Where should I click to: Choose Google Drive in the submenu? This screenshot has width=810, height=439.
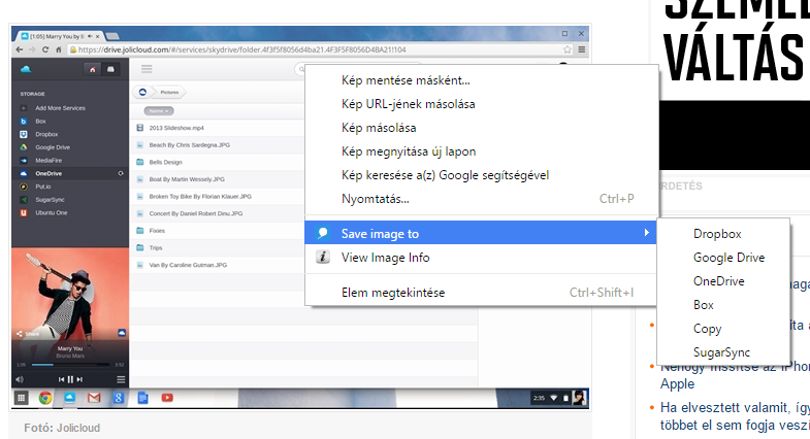728,257
